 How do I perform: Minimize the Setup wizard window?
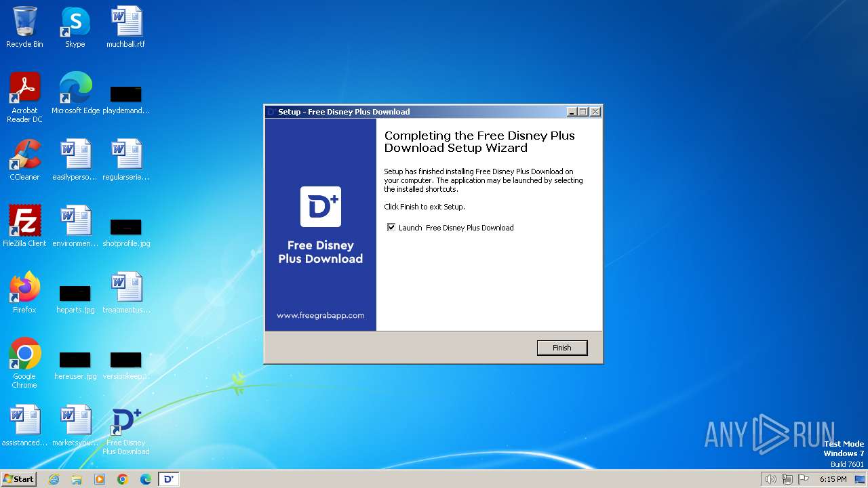[572, 112]
